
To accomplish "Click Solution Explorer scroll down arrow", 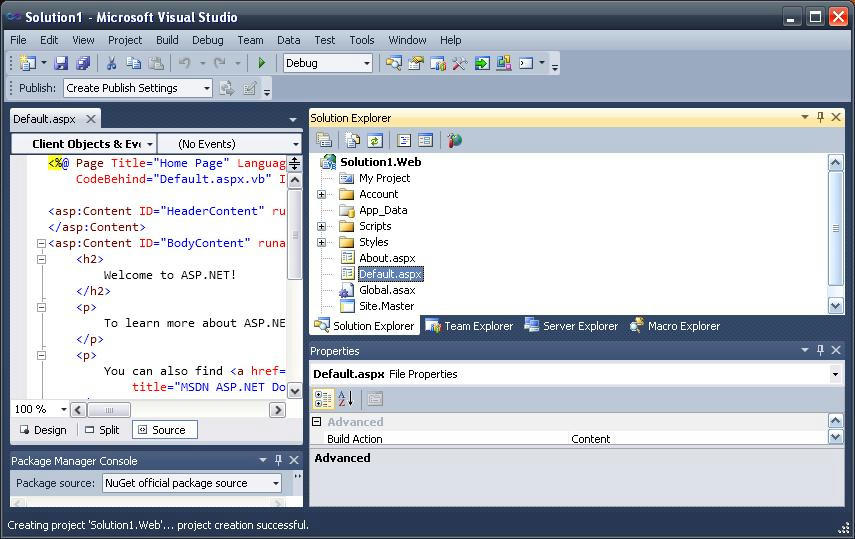I will pos(835,306).
